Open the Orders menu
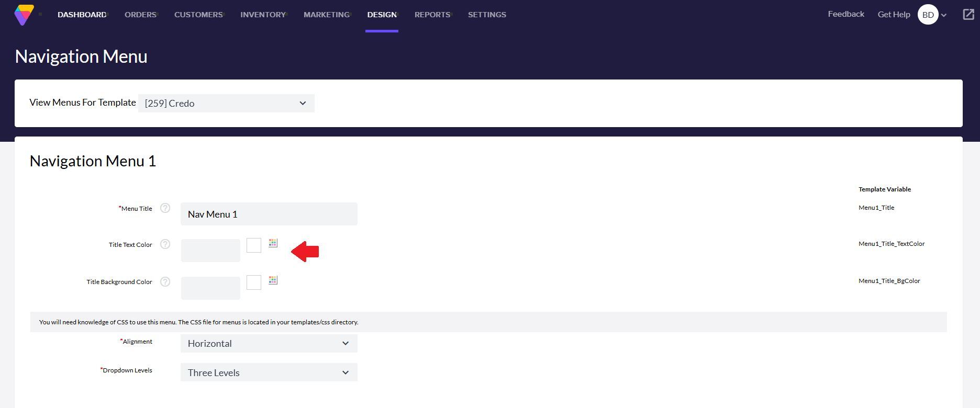Viewport: 980px width, 408px height. click(140, 15)
